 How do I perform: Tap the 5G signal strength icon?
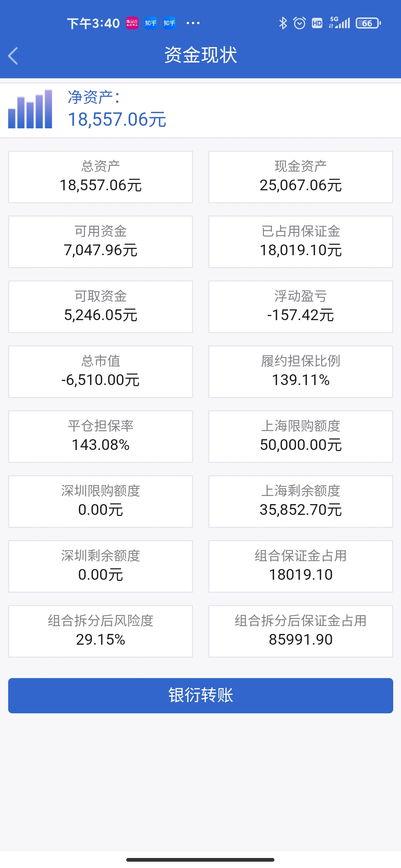(339, 23)
